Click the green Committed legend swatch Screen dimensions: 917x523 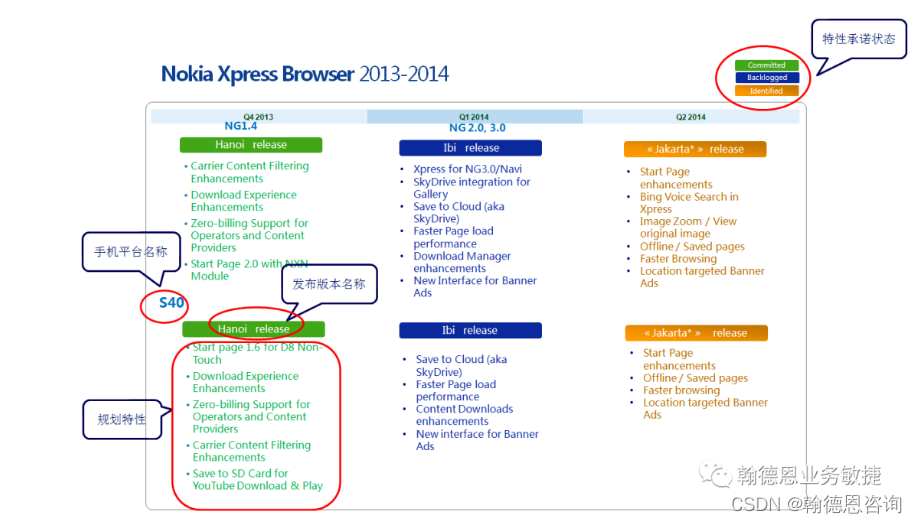pos(767,65)
